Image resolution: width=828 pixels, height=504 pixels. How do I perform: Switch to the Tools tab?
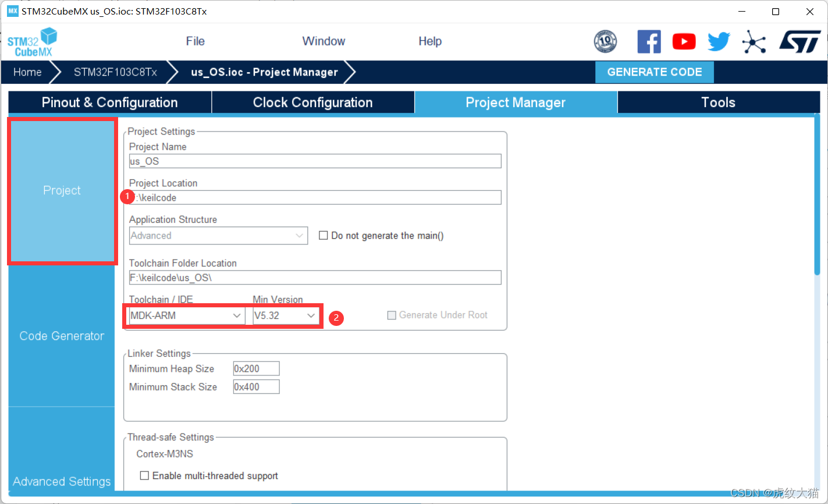(x=719, y=102)
